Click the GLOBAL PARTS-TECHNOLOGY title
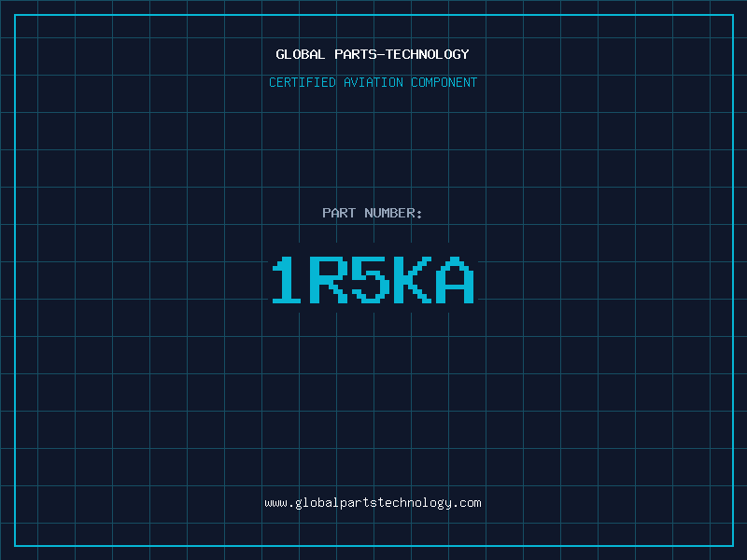 point(373,54)
